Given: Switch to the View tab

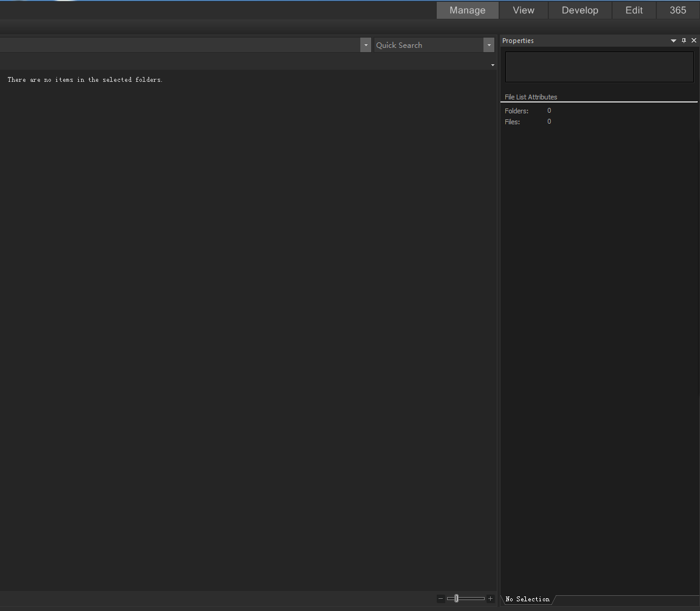Looking at the screenshot, I should pos(523,10).
